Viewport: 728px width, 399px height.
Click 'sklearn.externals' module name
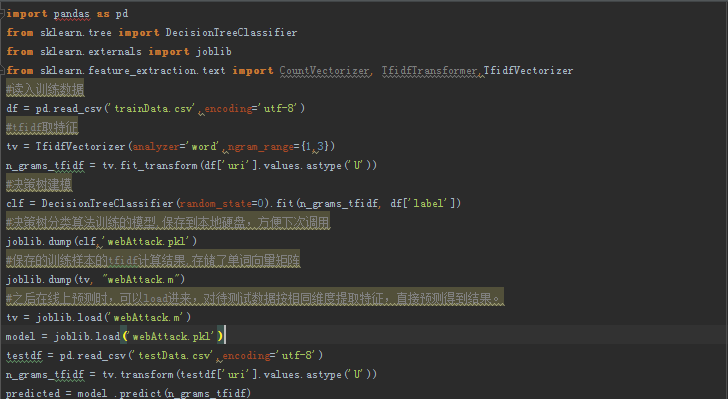91,52
